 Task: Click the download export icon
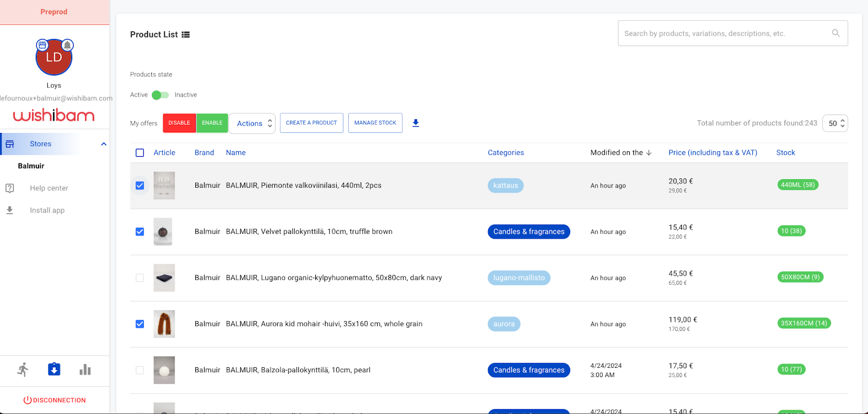[416, 123]
